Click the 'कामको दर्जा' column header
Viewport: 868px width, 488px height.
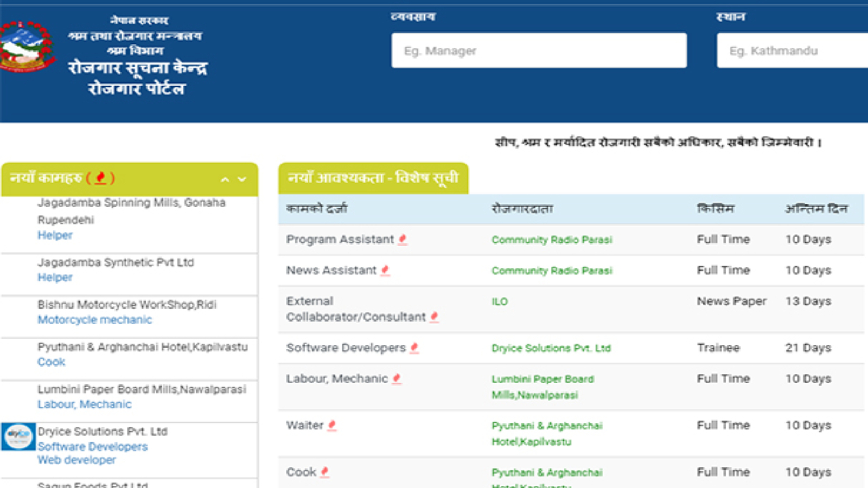click(317, 208)
